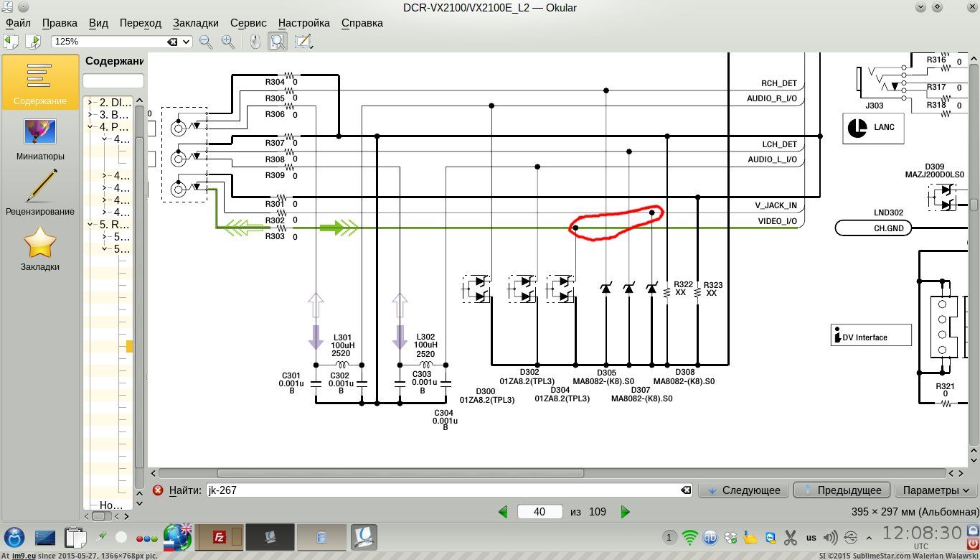
Task: Click the Следующее find button
Action: pos(743,490)
